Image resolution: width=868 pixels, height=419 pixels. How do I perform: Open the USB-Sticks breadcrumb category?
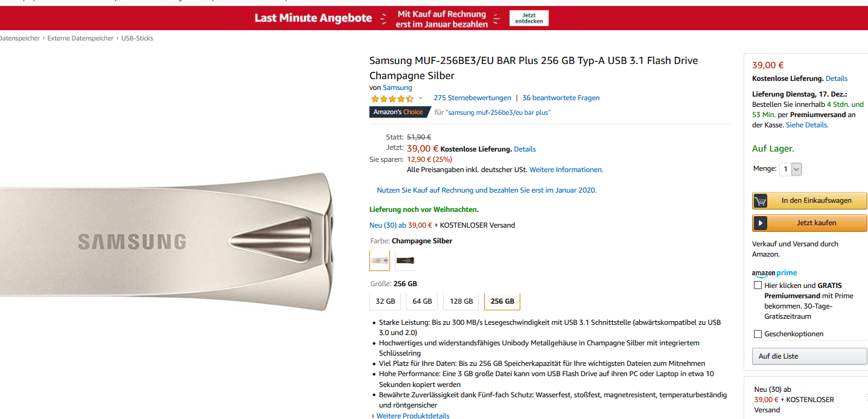137,38
